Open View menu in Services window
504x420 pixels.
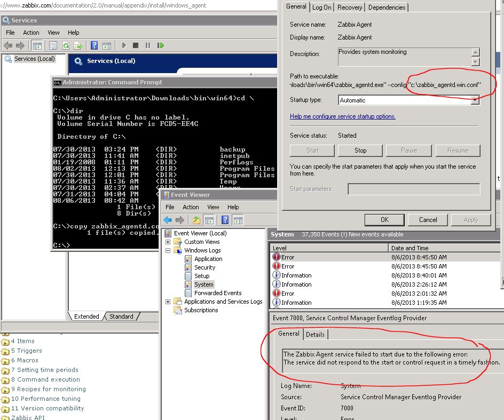(x=54, y=33)
